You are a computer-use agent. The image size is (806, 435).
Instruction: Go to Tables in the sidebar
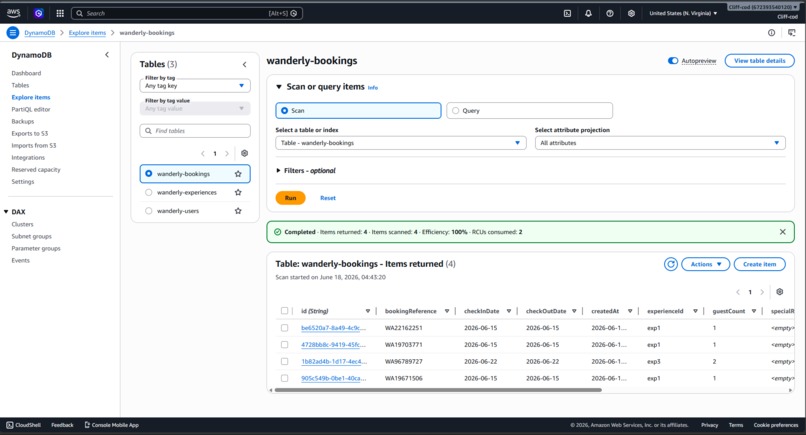coord(21,85)
